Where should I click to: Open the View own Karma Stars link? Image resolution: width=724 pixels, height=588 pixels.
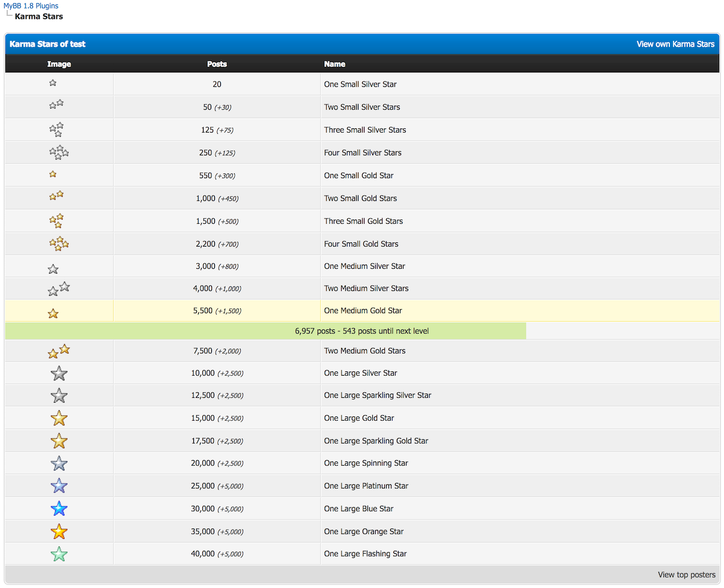click(675, 44)
